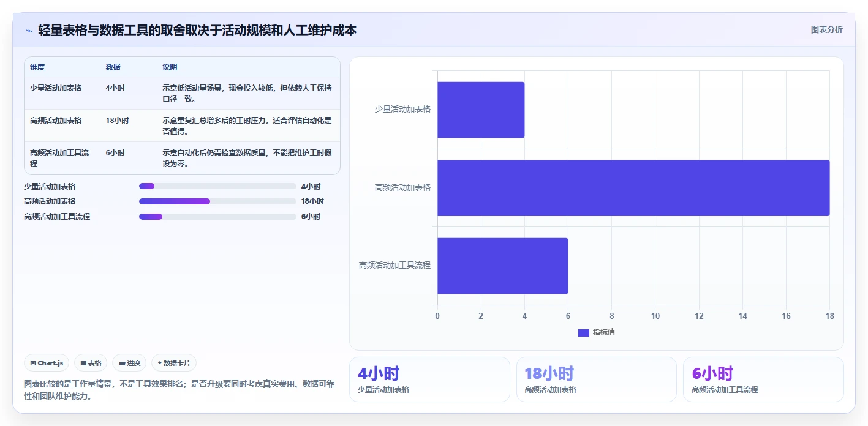868x426 pixels.
Task: Click the Chart.js tag chip
Action: click(47, 363)
